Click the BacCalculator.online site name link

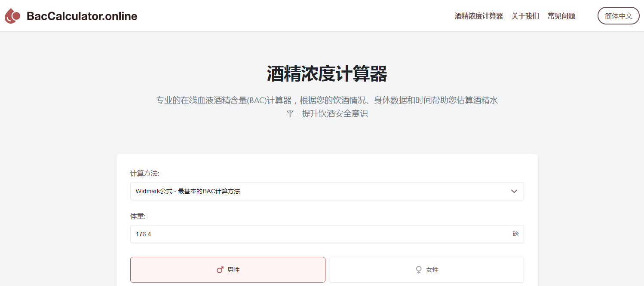pyautogui.click(x=82, y=16)
